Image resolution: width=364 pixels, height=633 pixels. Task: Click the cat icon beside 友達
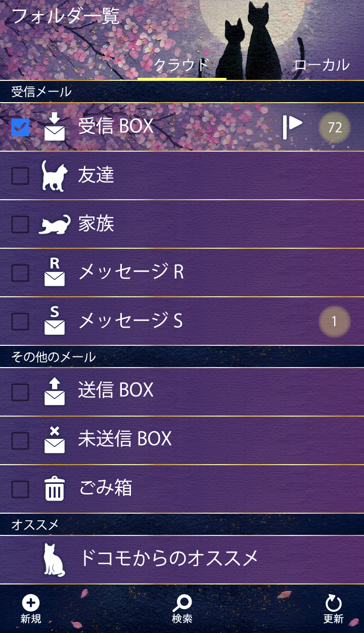(x=54, y=175)
